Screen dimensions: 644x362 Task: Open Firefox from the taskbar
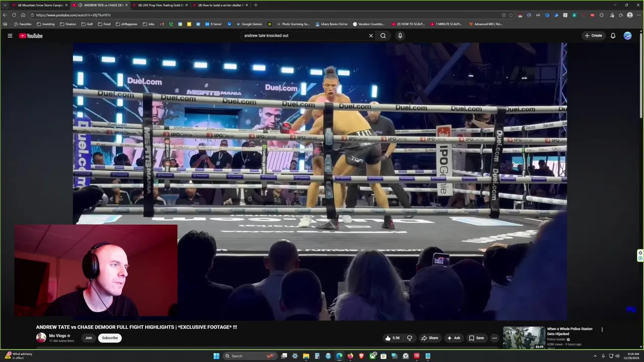pos(350,356)
